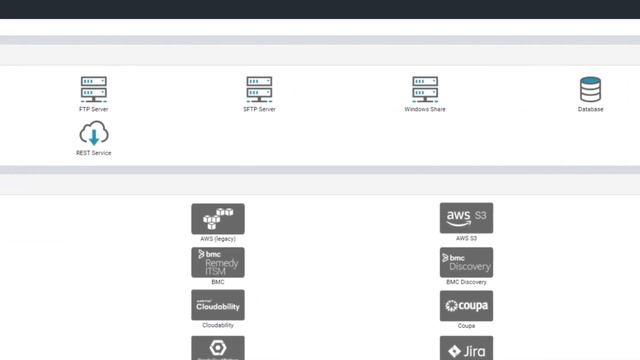
Task: Select the FTP Server connector icon
Action: [x=93, y=89]
